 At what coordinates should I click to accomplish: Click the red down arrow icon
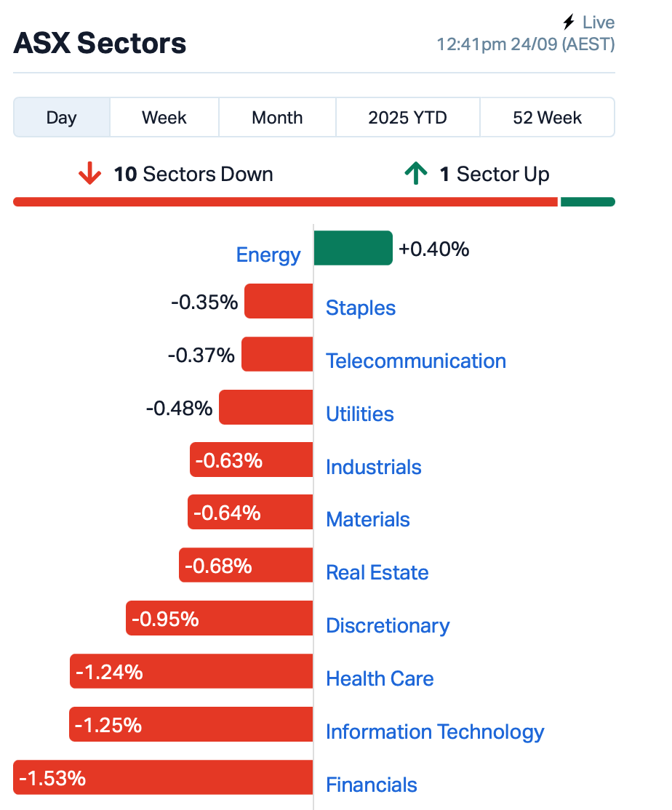point(89,175)
